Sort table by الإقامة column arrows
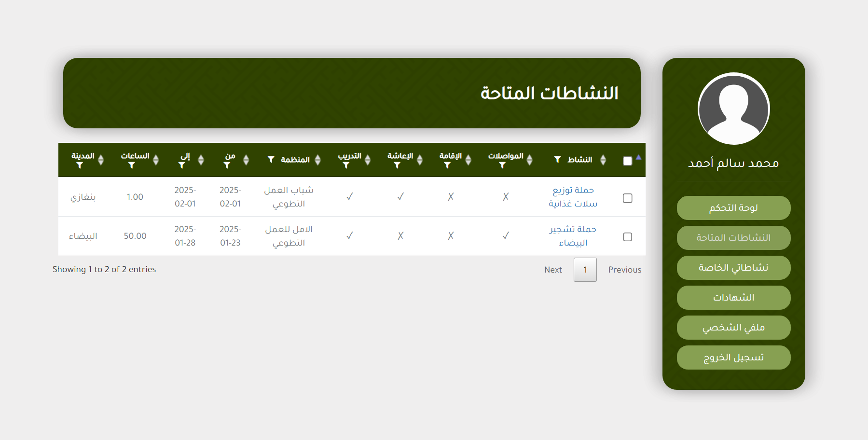This screenshot has width=868, height=440. (x=468, y=160)
